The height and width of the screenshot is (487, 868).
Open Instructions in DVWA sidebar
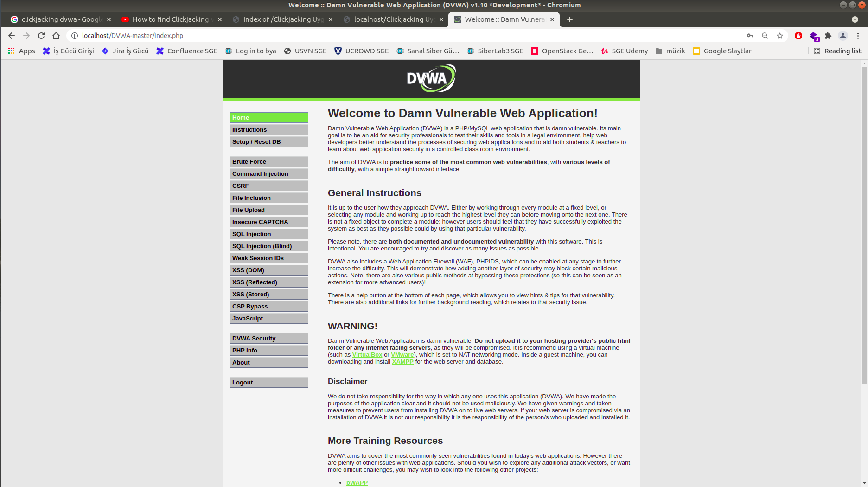269,130
